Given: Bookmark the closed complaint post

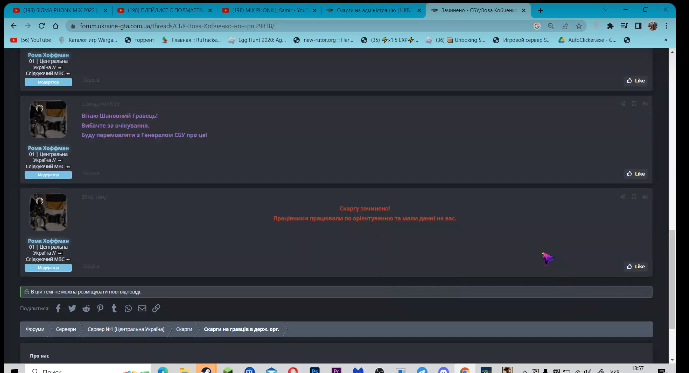Looking at the screenshot, I should 634,197.
